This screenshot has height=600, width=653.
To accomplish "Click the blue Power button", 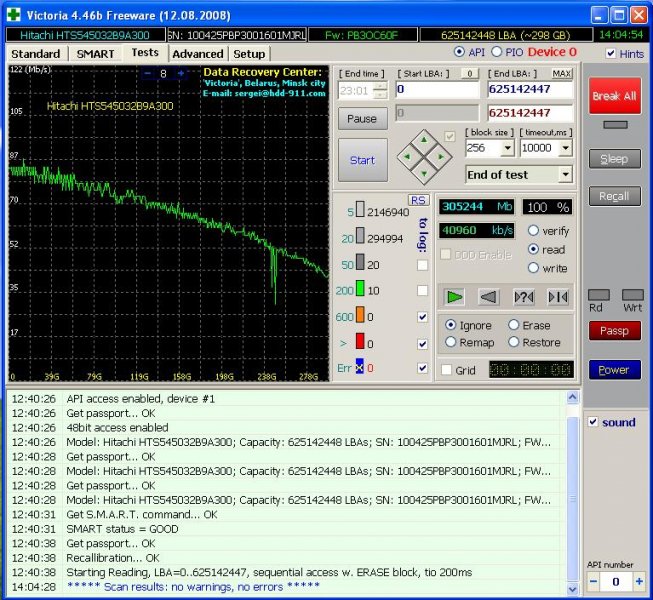I will coord(614,369).
